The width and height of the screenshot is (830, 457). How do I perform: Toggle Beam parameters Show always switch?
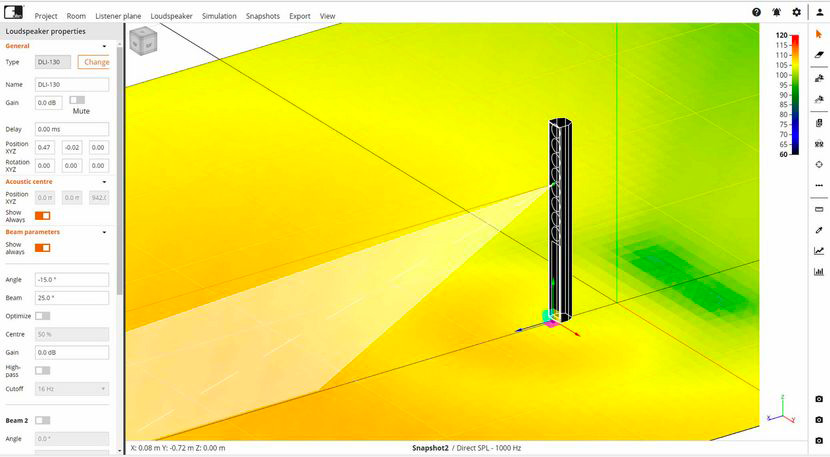(x=42, y=248)
